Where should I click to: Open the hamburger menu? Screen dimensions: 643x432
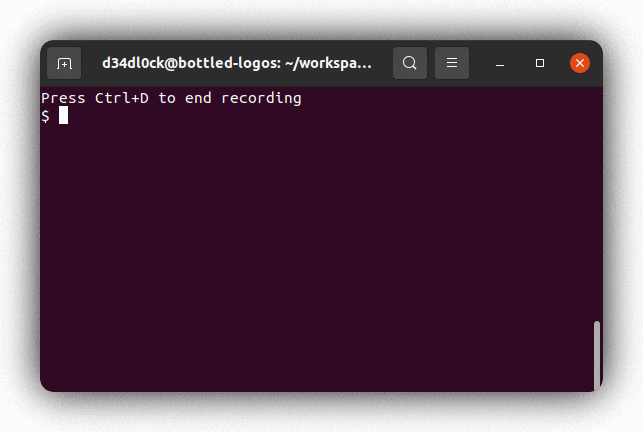tap(452, 63)
